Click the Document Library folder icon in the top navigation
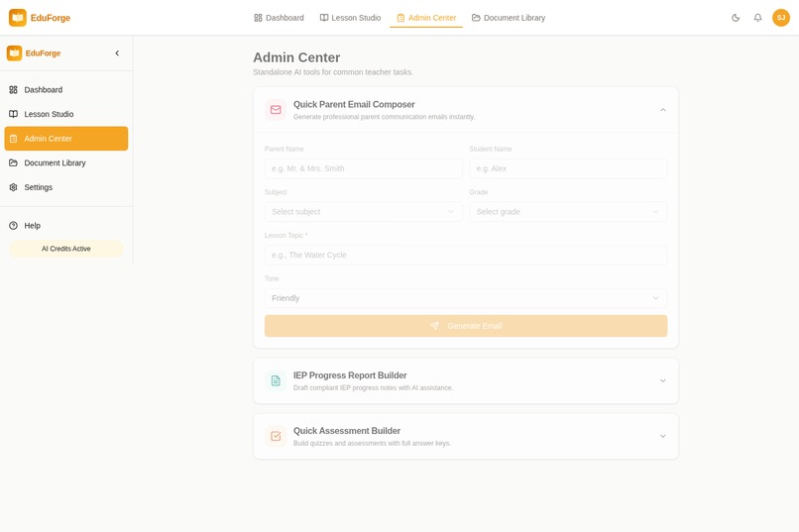Screen dimensions: 799x532 [x=476, y=18]
